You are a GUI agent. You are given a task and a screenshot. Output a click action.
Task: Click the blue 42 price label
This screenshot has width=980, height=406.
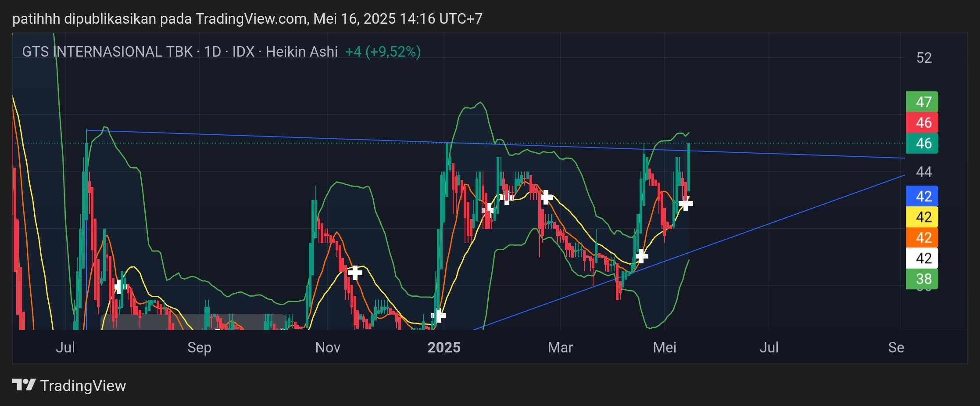point(922,196)
